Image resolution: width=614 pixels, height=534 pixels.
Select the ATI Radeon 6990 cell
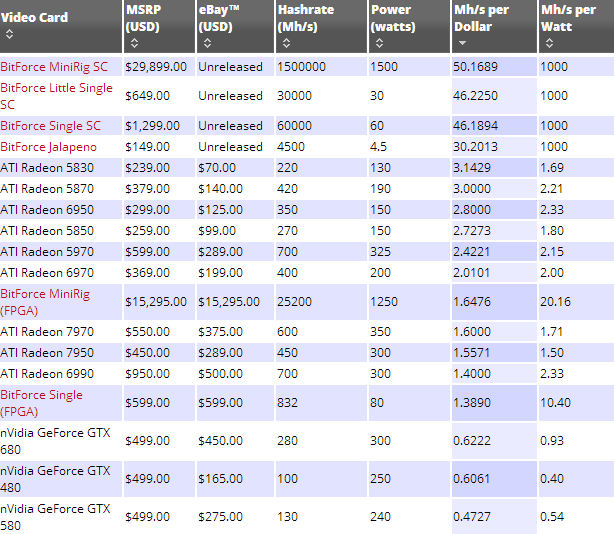point(61,374)
